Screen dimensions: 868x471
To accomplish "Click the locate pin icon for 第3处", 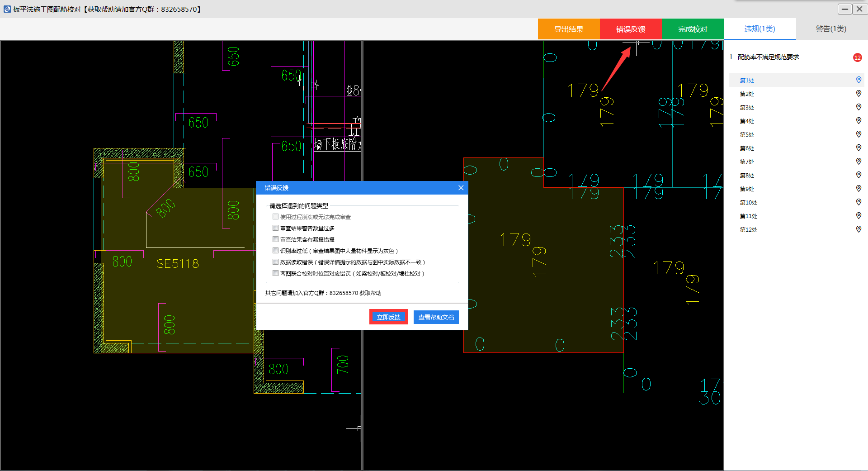I will coord(859,107).
